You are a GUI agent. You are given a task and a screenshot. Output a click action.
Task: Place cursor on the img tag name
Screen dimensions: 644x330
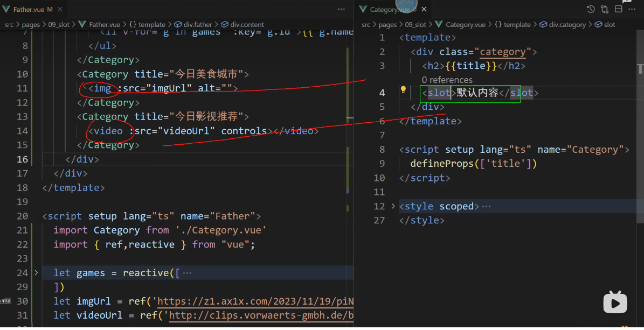pyautogui.click(x=103, y=88)
